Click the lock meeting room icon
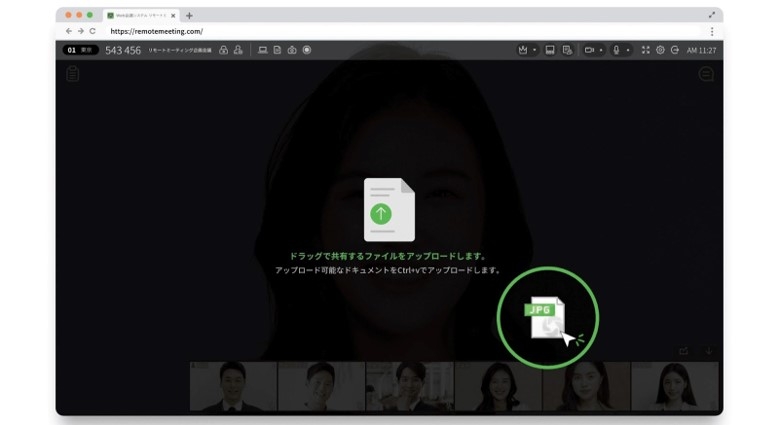This screenshot has height=425, width=779. (x=224, y=50)
